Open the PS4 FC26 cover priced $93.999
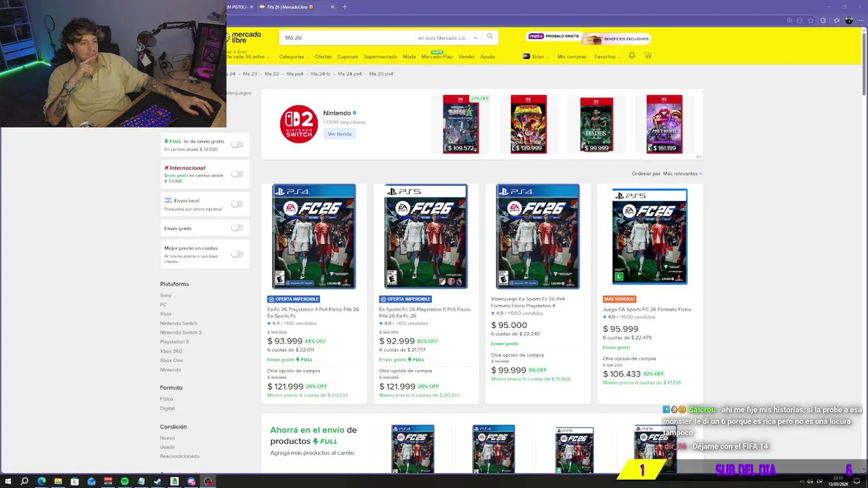The width and height of the screenshot is (868, 488). [x=314, y=237]
